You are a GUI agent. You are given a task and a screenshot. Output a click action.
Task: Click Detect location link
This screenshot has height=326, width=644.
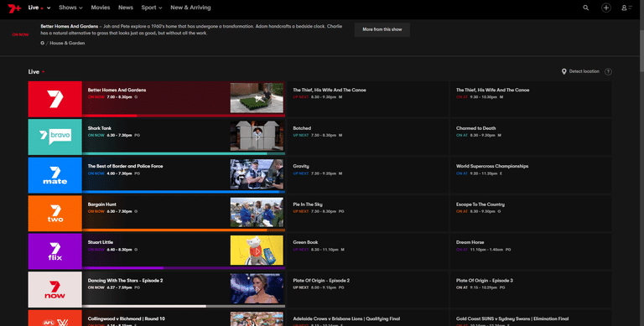pyautogui.click(x=584, y=71)
